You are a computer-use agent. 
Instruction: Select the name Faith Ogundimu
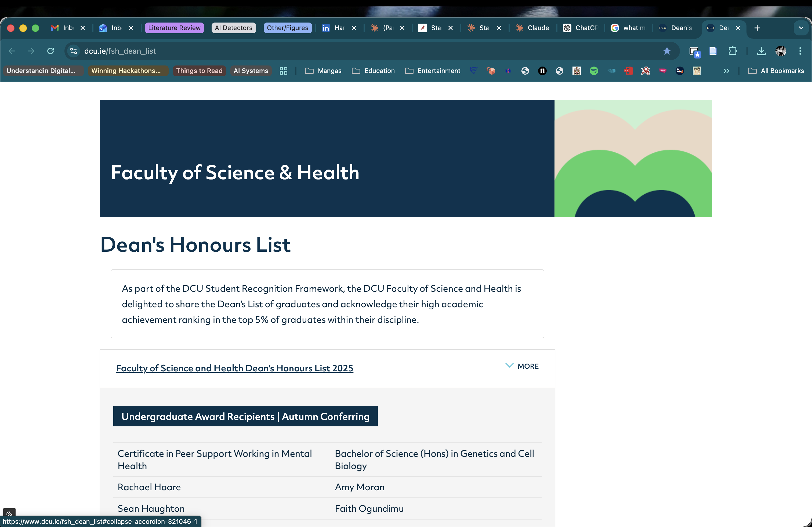pos(369,508)
